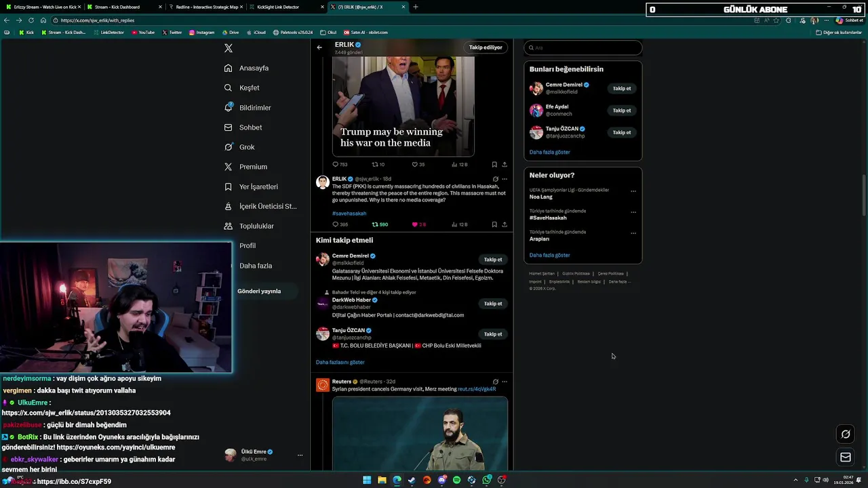Bookmark the ERLIK Hasakah tweet
868x488 pixels.
[494, 224]
